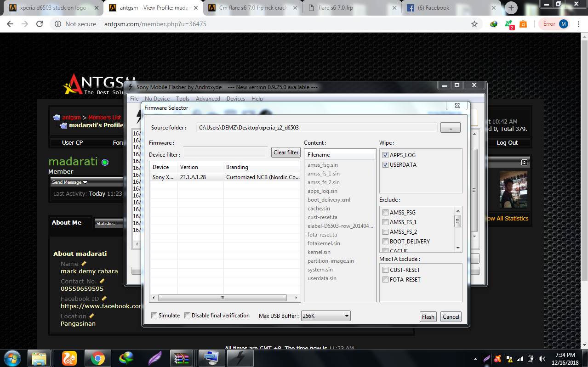
Task: Open Chrome's three-dot menu
Action: coord(579,24)
